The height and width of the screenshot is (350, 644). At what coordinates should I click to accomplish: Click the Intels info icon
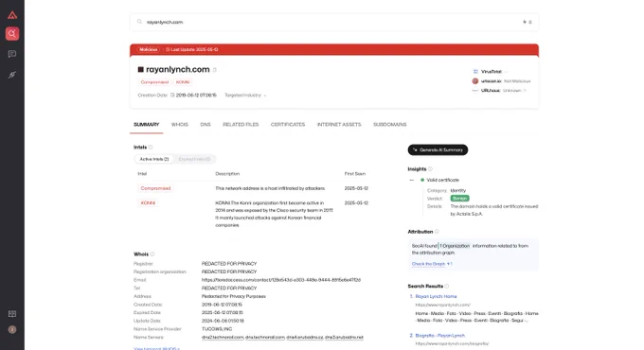151,147
